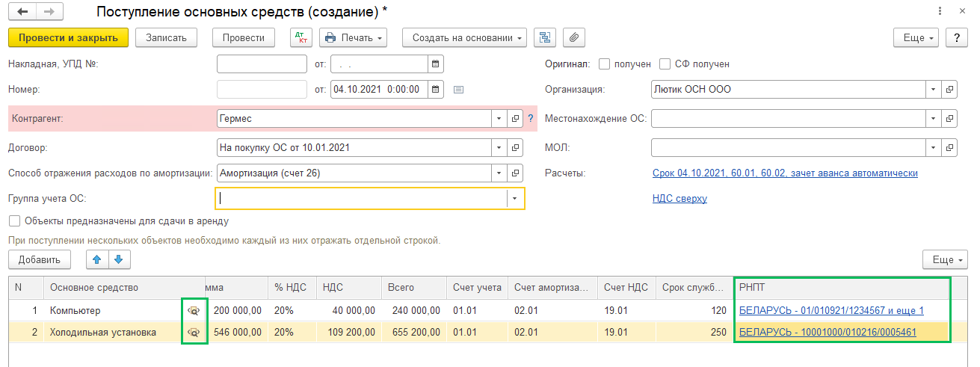Viewport: 980px width, 367px height.
Task: Select amount 546 000,00 cell
Action: click(236, 332)
